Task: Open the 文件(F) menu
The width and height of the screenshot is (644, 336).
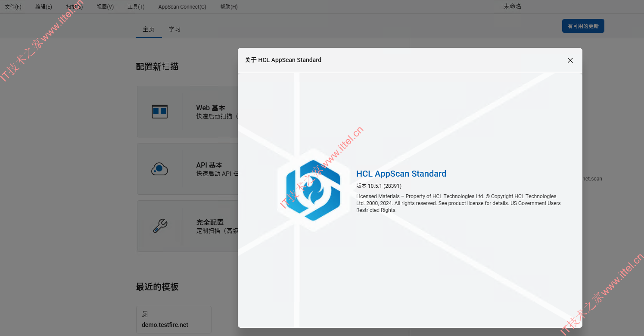Action: coord(13,7)
